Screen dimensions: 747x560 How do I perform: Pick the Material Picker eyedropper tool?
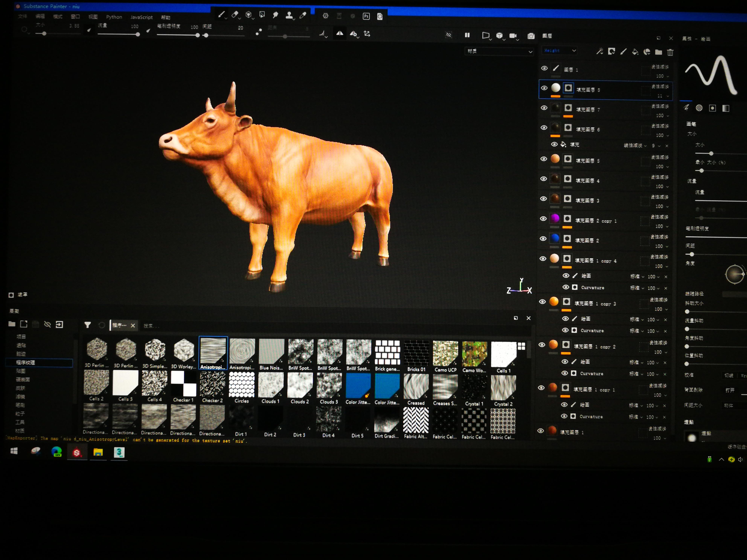pos(303,15)
